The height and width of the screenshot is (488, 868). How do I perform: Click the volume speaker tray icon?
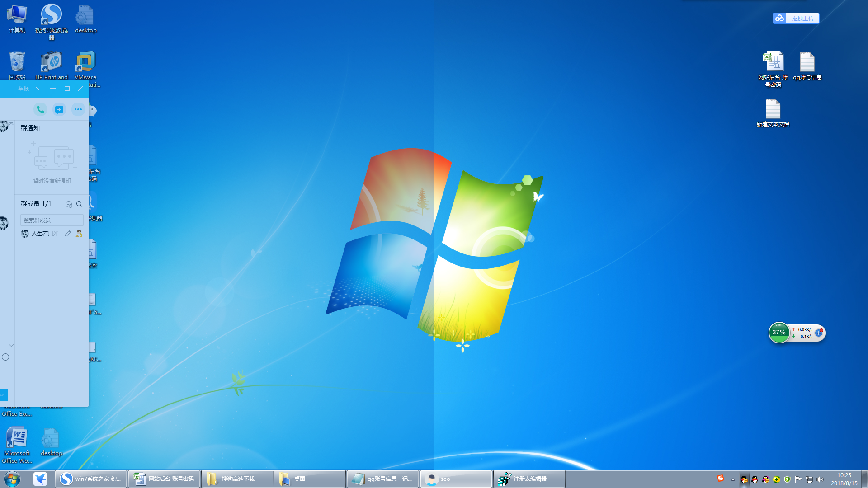pos(820,479)
